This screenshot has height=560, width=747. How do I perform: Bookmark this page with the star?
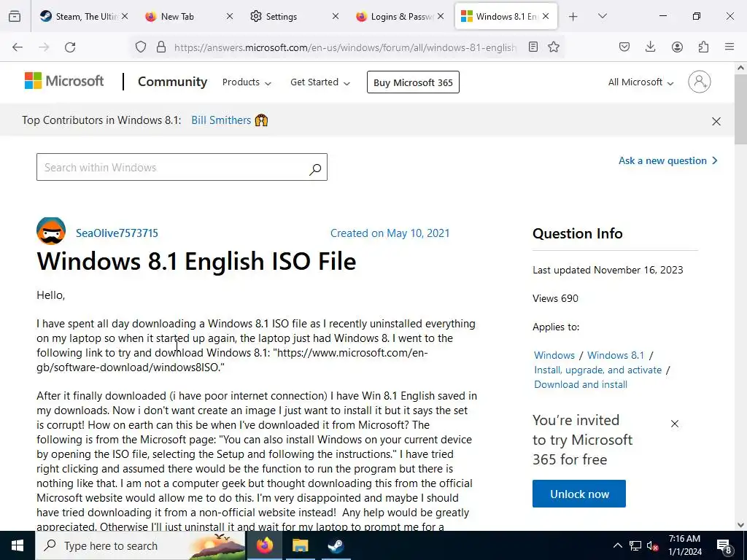pyautogui.click(x=554, y=47)
